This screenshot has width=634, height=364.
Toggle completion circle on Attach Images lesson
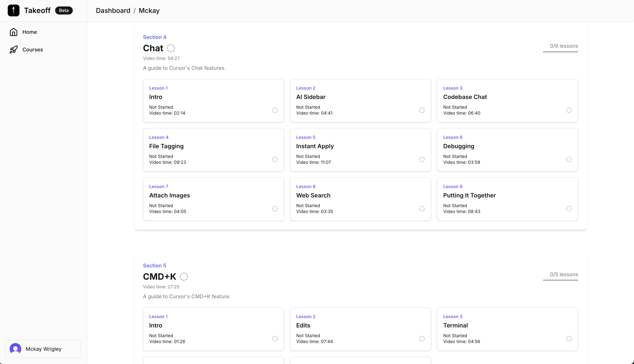coord(275,209)
